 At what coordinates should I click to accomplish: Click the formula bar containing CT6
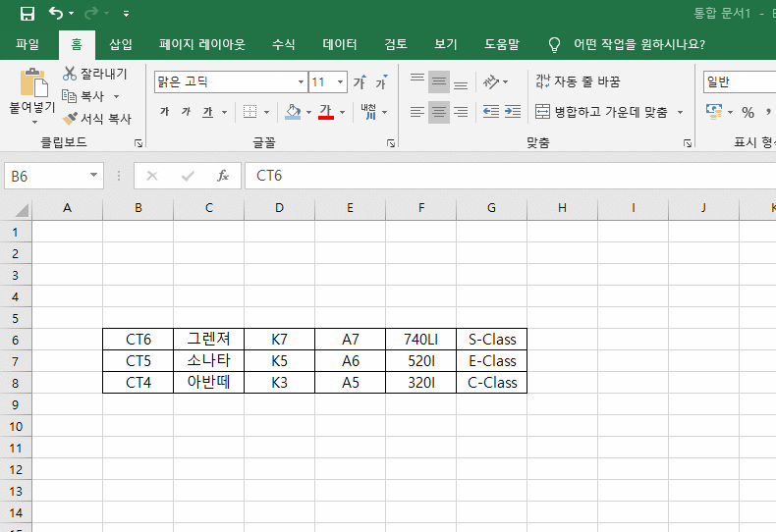tap(510, 176)
